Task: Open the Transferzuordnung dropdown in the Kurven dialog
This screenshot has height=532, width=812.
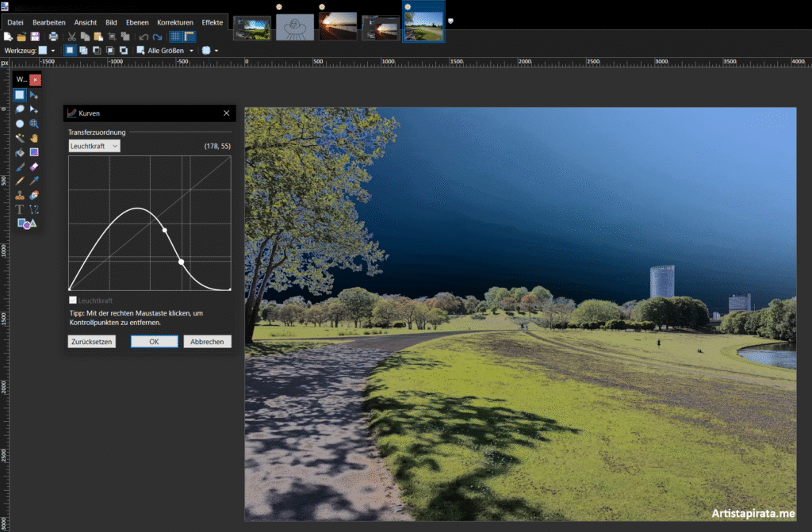Action: [x=93, y=145]
